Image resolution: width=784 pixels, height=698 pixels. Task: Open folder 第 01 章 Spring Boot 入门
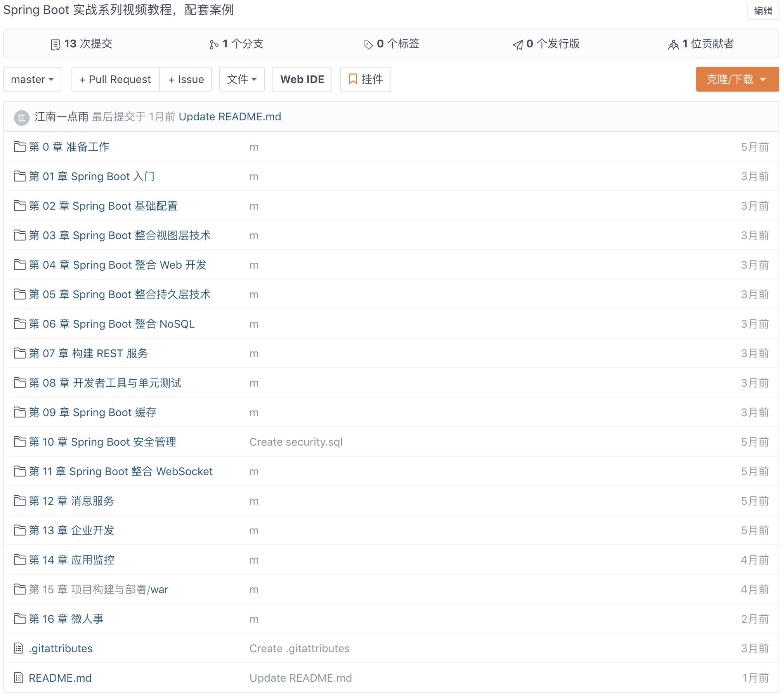tap(92, 176)
